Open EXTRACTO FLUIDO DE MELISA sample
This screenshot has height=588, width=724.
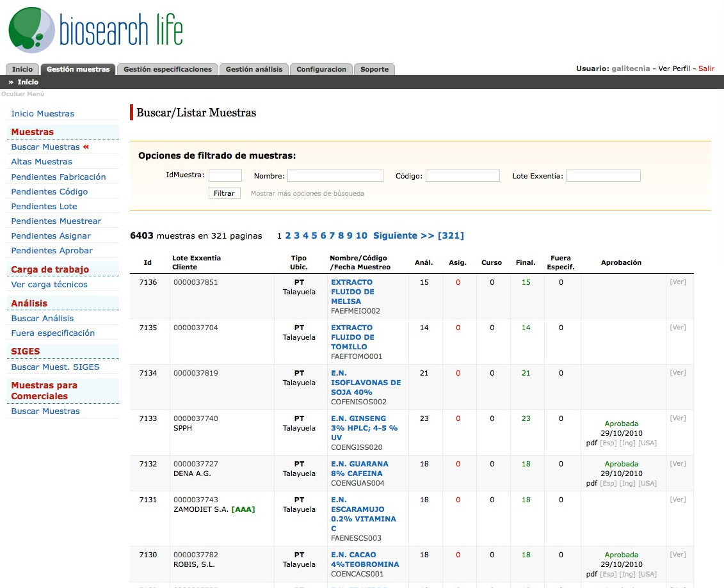352,292
